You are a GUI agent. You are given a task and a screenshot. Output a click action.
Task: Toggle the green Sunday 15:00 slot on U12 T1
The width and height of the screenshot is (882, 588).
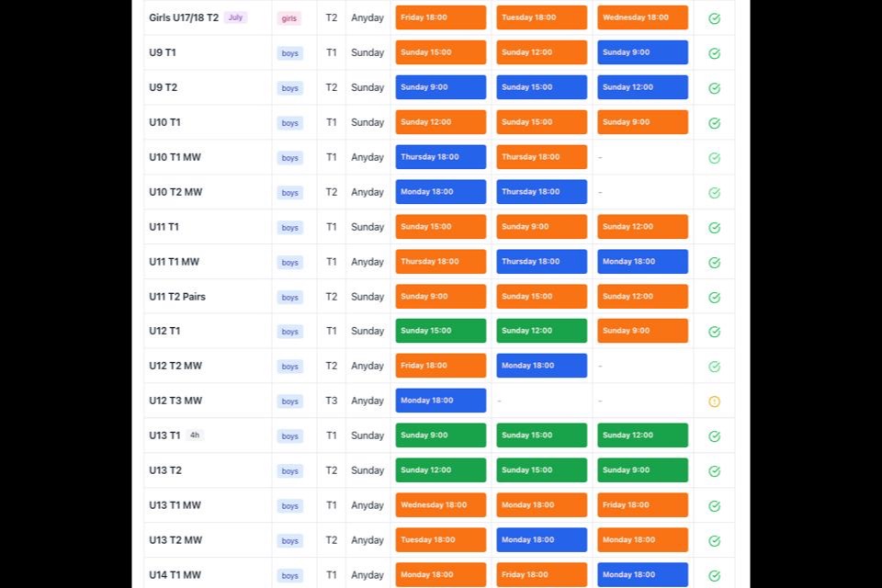point(440,331)
